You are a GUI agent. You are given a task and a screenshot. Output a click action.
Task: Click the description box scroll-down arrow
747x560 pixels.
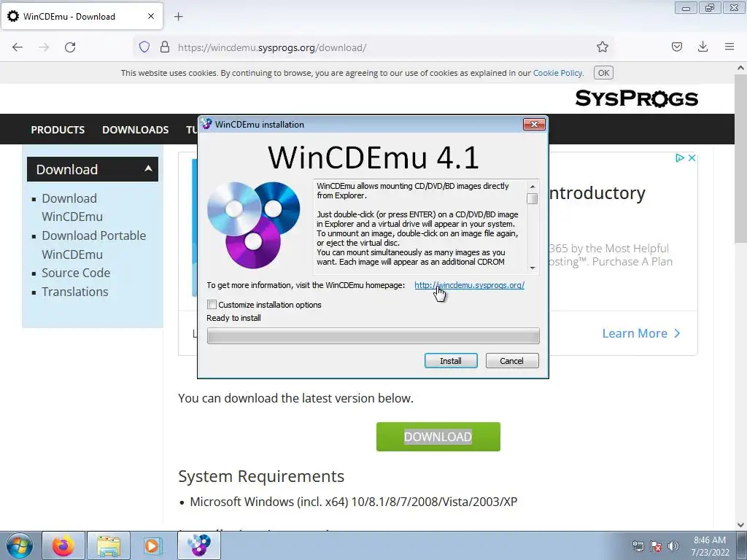(533, 268)
